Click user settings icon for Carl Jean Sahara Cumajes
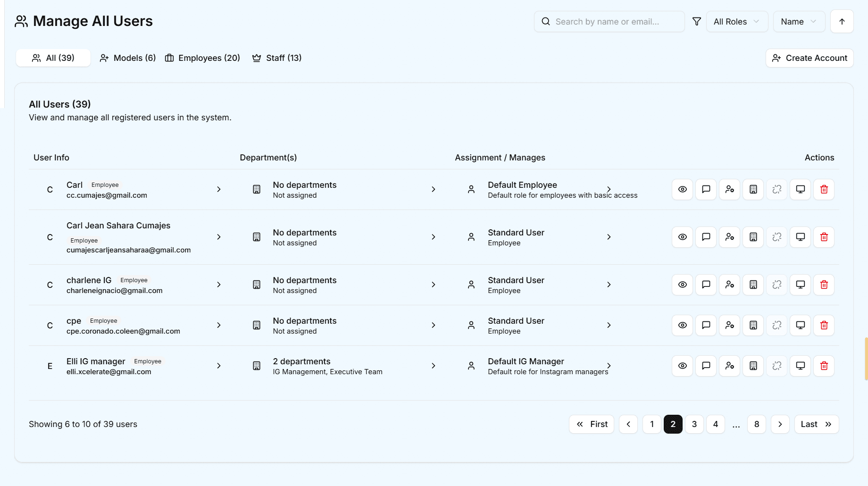Viewport: 868px width, 486px height. tap(730, 237)
